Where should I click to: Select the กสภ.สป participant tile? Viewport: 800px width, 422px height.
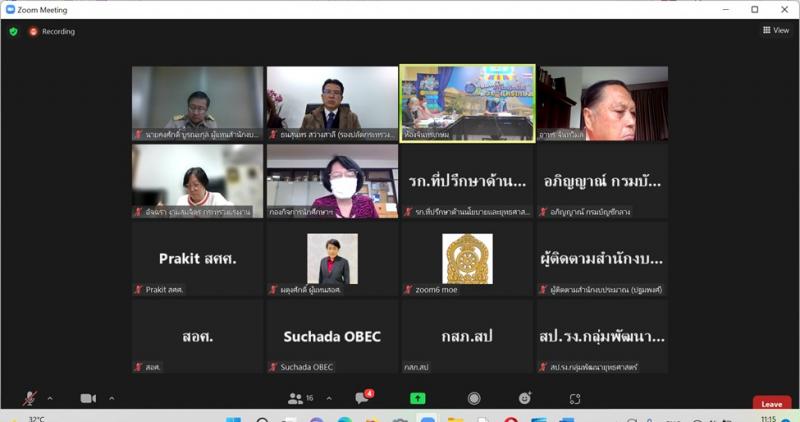coord(467,336)
